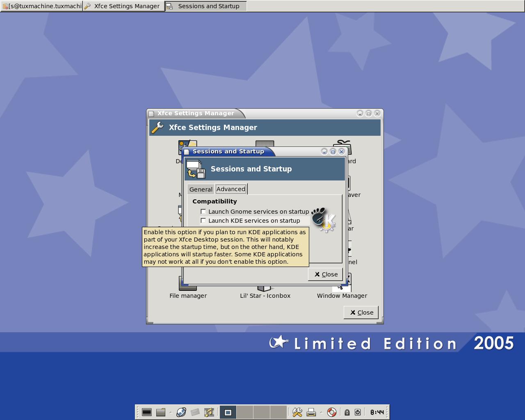525x420 pixels.
Task: Select Sessions and Startup in taskbar
Action: point(205,6)
